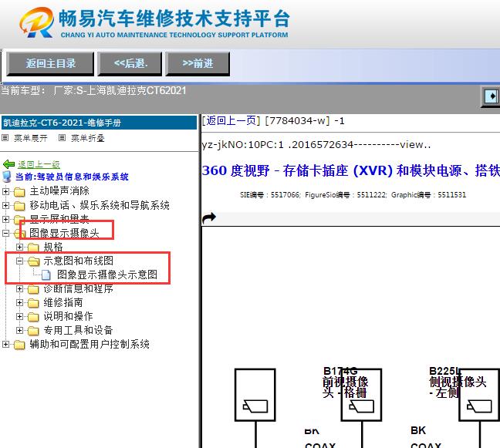Viewport: 500px width, 448px height.
Task: Collapse the 图像显示摄像头 node
Action: coord(5,233)
